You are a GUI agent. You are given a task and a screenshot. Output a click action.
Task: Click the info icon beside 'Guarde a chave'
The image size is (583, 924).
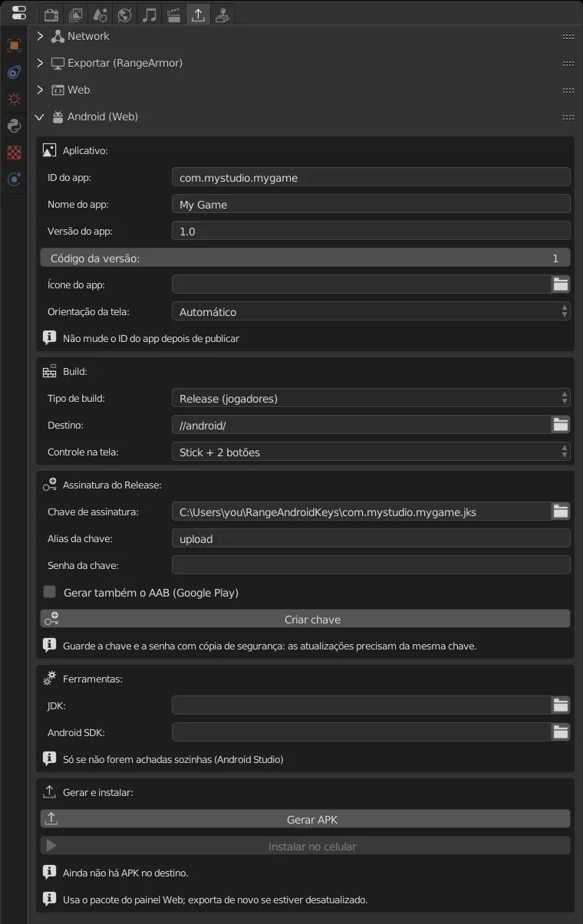pos(49,646)
